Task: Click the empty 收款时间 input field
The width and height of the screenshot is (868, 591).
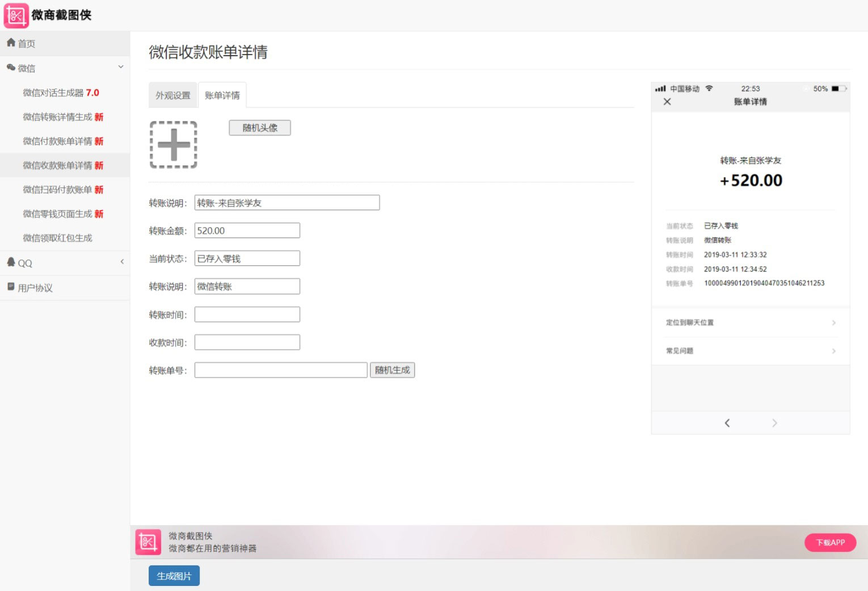Action: (247, 342)
